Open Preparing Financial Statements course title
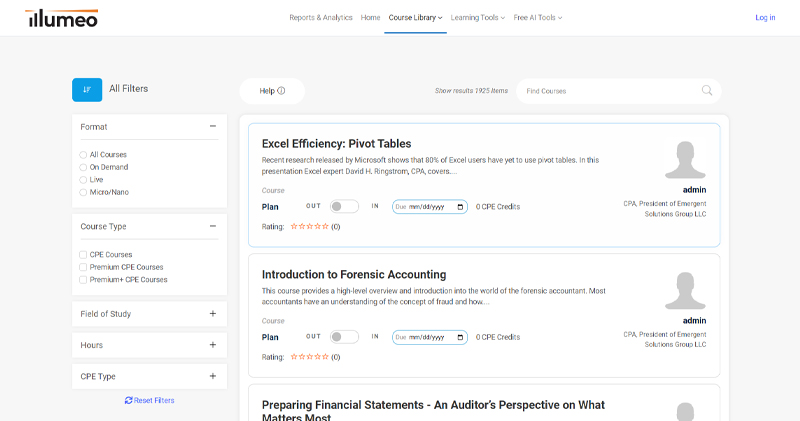Image resolution: width=800 pixels, height=421 pixels. 433,411
